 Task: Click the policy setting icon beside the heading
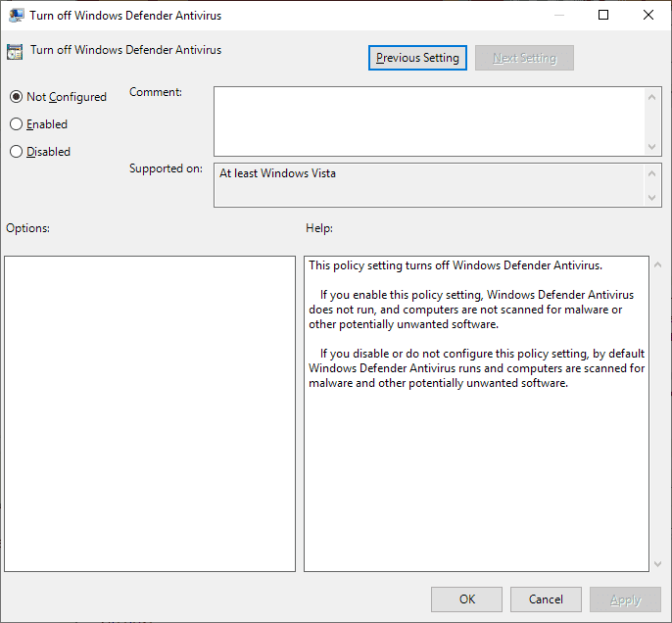(x=15, y=52)
